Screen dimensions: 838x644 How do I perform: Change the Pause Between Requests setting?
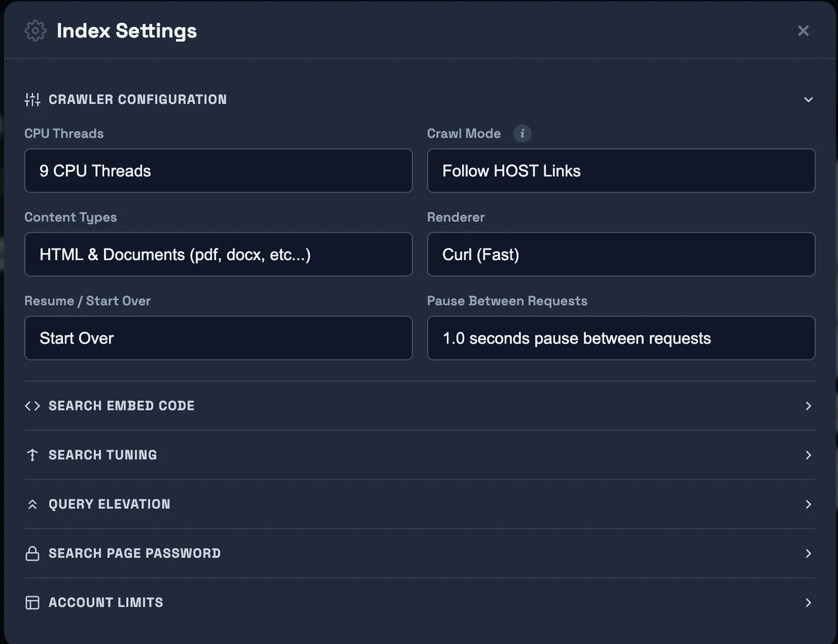coord(621,338)
